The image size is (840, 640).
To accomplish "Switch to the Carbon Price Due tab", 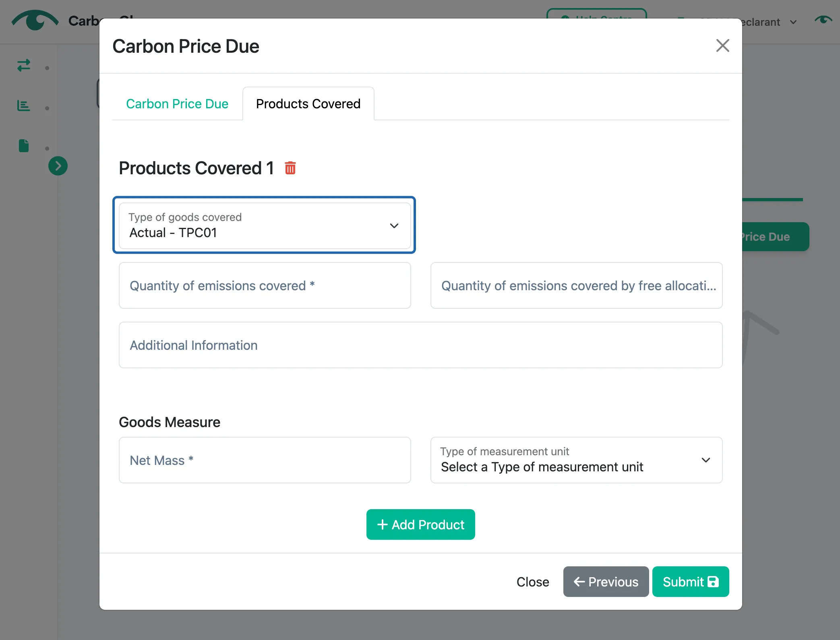I will click(x=177, y=104).
